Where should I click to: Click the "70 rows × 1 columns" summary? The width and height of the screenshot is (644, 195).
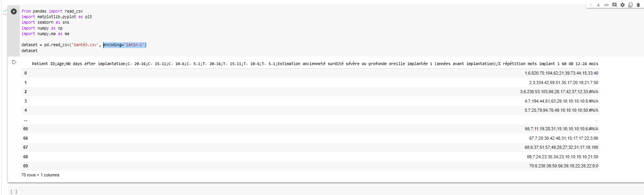click(40, 175)
